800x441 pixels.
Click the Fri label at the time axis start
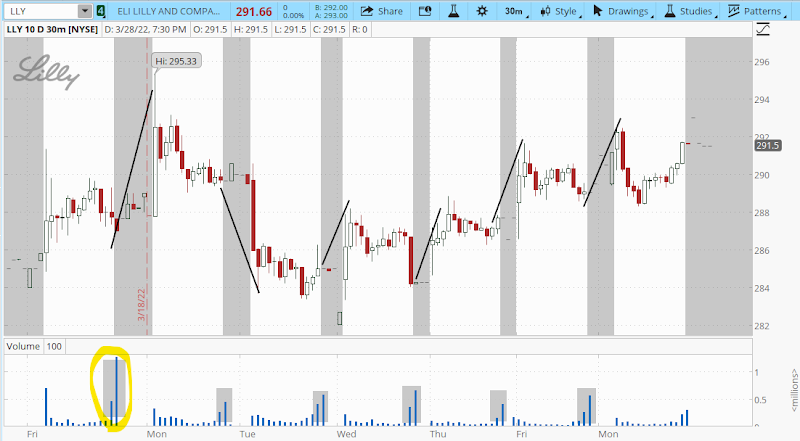[x=32, y=434]
